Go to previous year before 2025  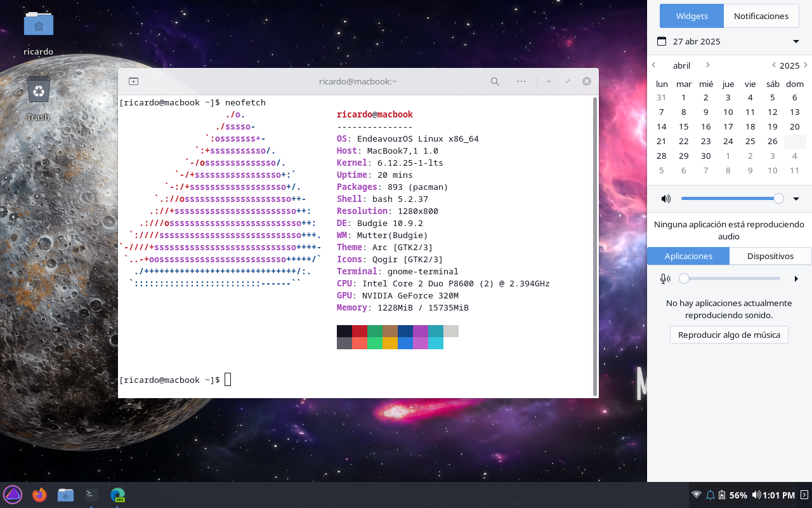(773, 65)
